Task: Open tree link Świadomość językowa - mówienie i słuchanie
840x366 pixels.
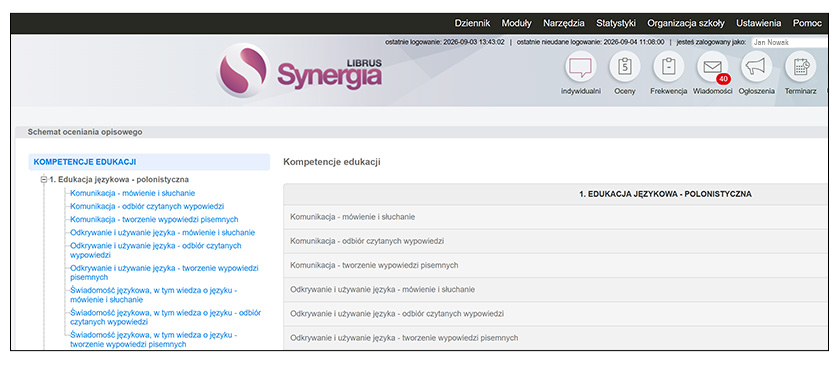Action: (154, 295)
